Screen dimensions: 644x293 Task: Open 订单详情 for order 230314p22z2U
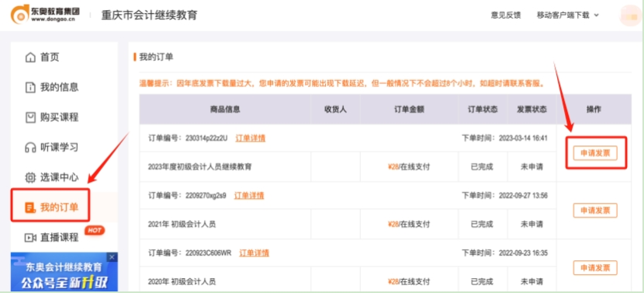pos(250,138)
